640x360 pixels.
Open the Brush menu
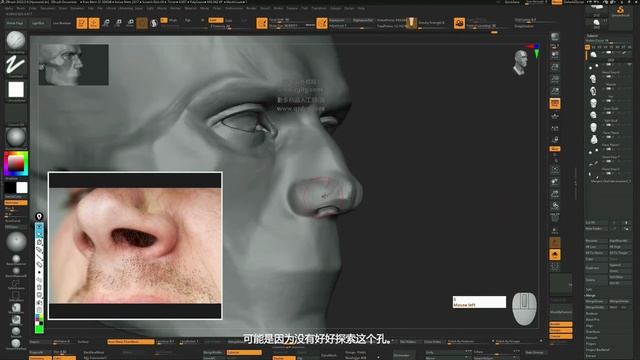coord(20,8)
